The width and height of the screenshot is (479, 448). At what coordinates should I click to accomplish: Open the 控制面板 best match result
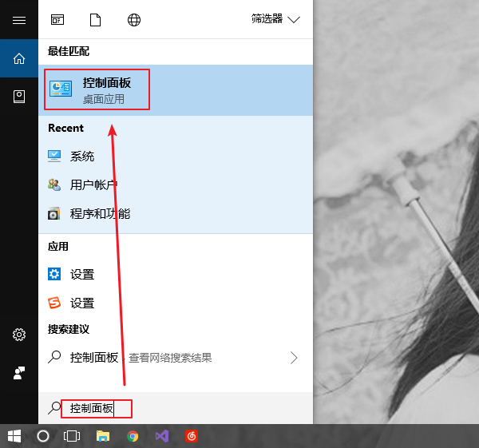[176, 90]
